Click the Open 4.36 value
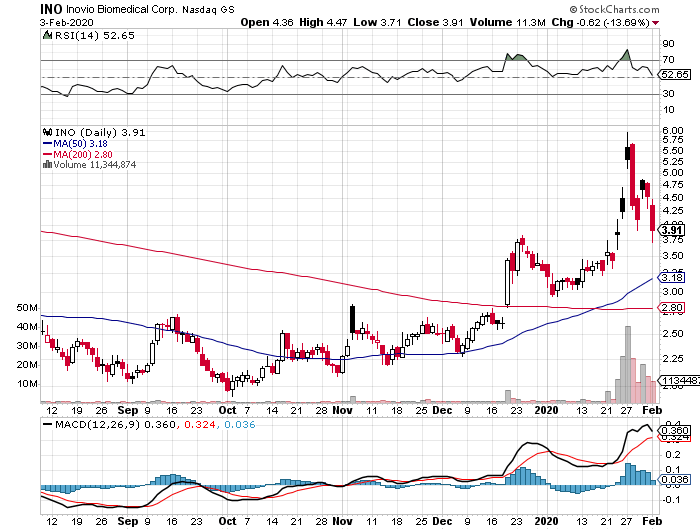 click(267, 22)
